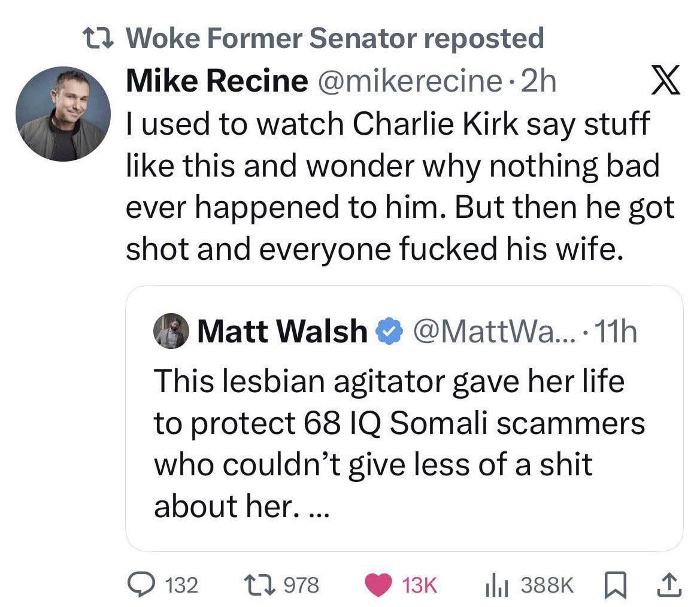Click the blue verified badge beside Matt Walsh
Viewport: 700px width, 607px height.
coord(387,331)
